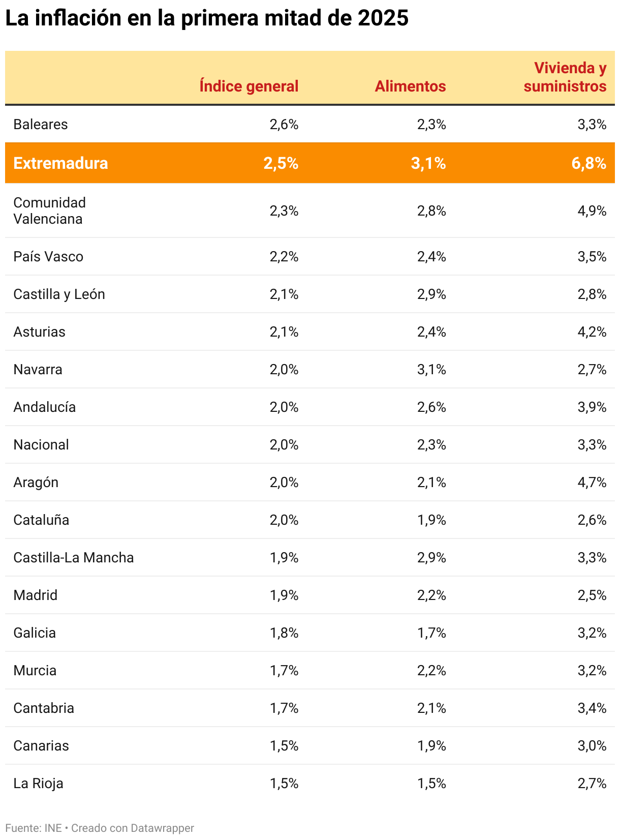Click the Asturias row label
Viewport: 620px width, 840px height.
click(40, 332)
